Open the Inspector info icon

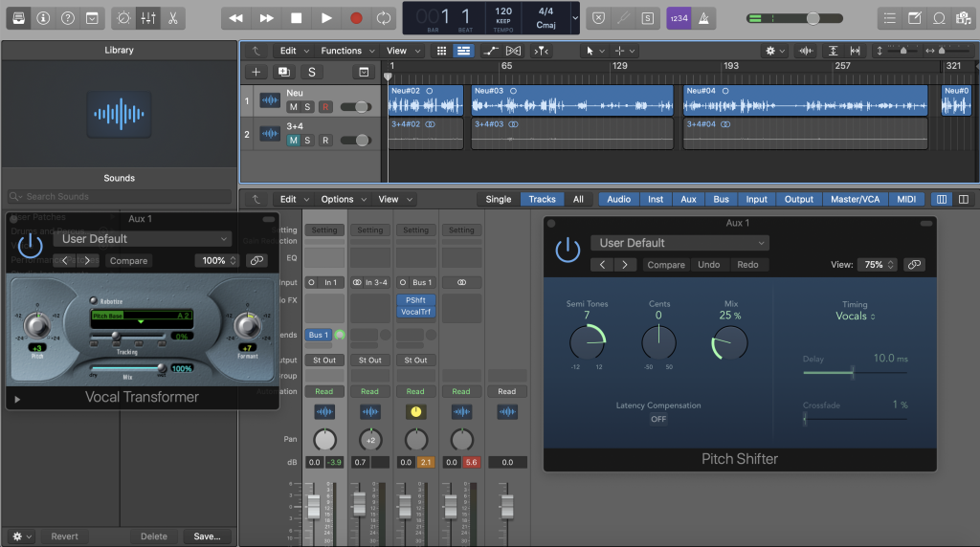tap(43, 18)
